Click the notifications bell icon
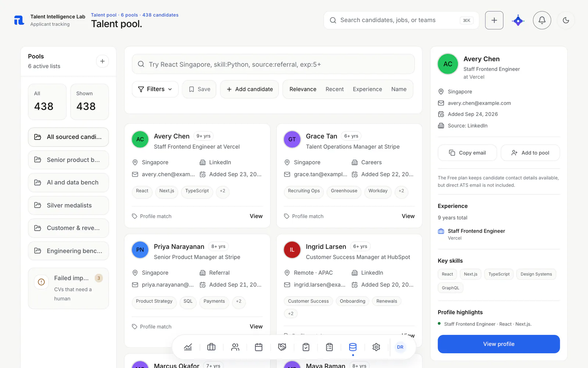The height and width of the screenshot is (368, 588). 542,20
